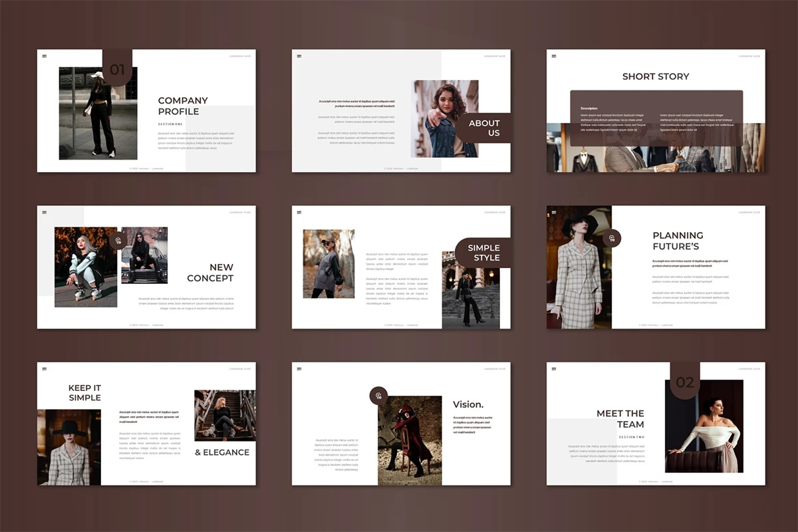Click the round badge icon on Planning Future's slide
The image size is (798, 532).
click(x=611, y=238)
